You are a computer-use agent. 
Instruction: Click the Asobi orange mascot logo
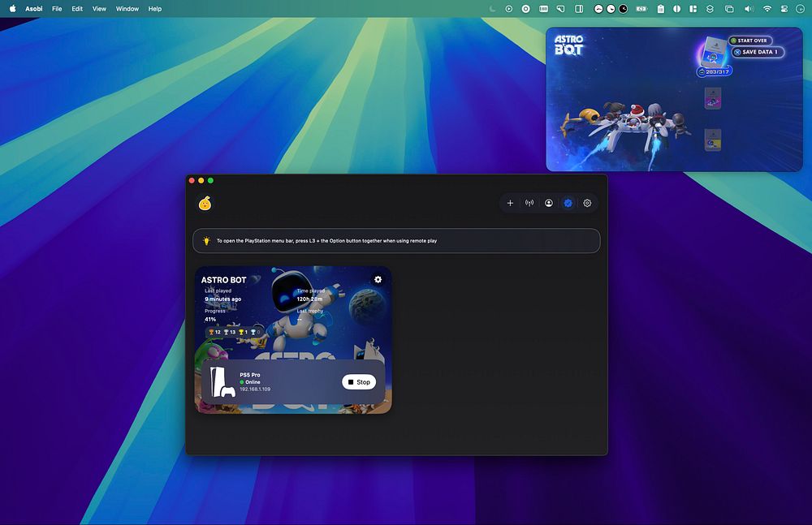pyautogui.click(x=205, y=203)
